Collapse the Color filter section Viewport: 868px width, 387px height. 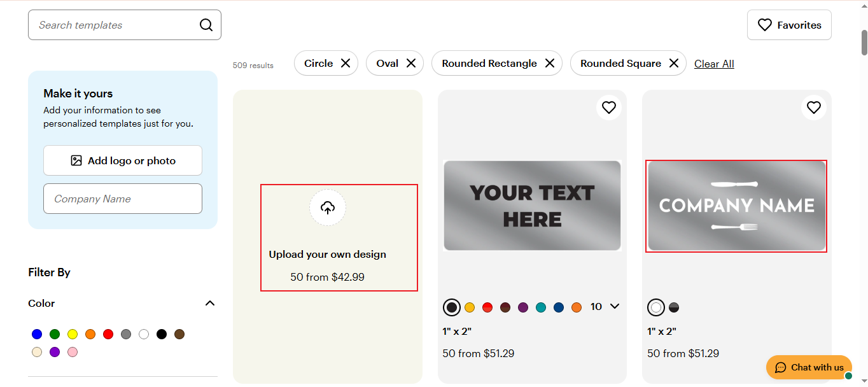(x=210, y=303)
